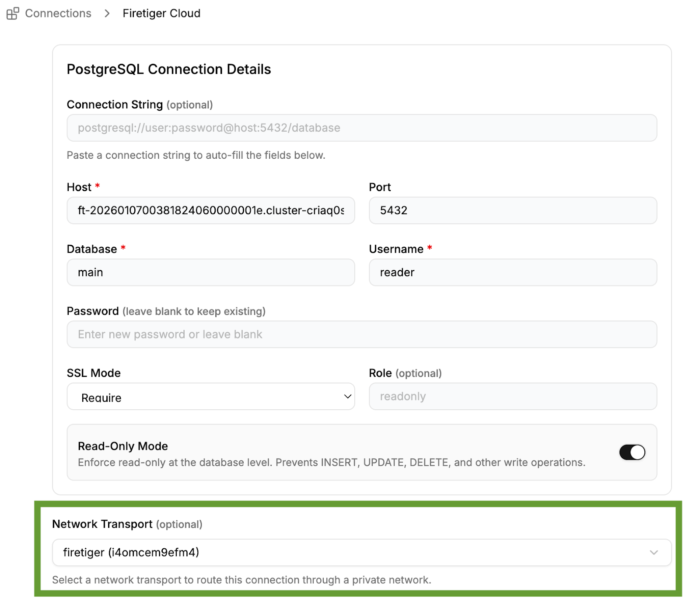Focus the Connection String field
The height and width of the screenshot is (599, 700).
click(361, 128)
